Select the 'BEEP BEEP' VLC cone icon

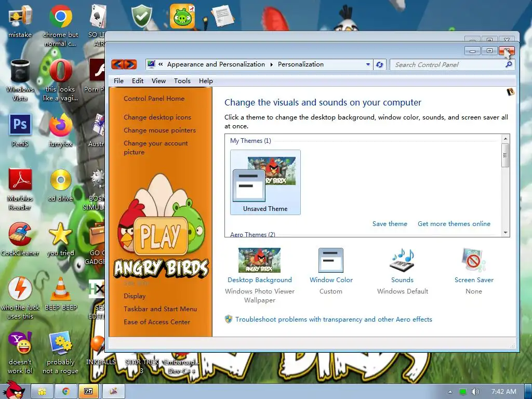coord(61,294)
